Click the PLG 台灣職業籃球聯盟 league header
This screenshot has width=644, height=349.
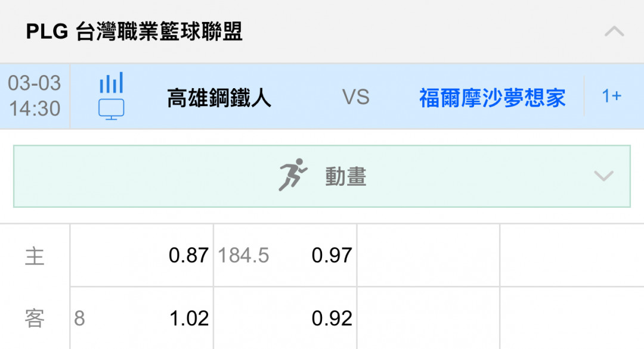(134, 32)
